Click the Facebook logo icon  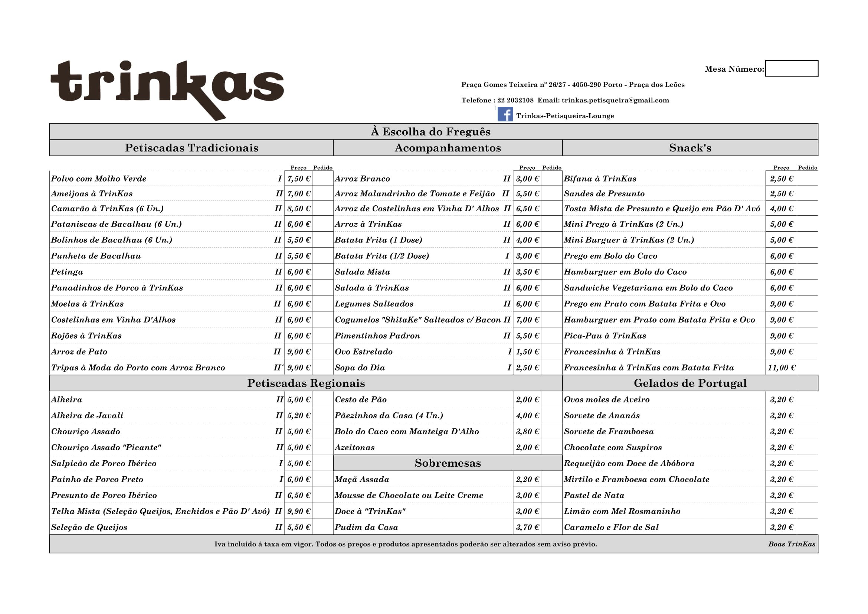pyautogui.click(x=505, y=114)
